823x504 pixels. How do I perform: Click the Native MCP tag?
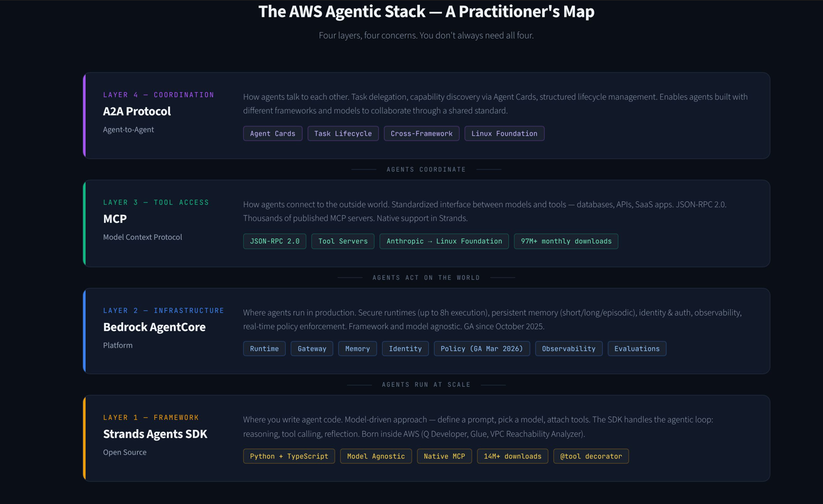click(444, 456)
